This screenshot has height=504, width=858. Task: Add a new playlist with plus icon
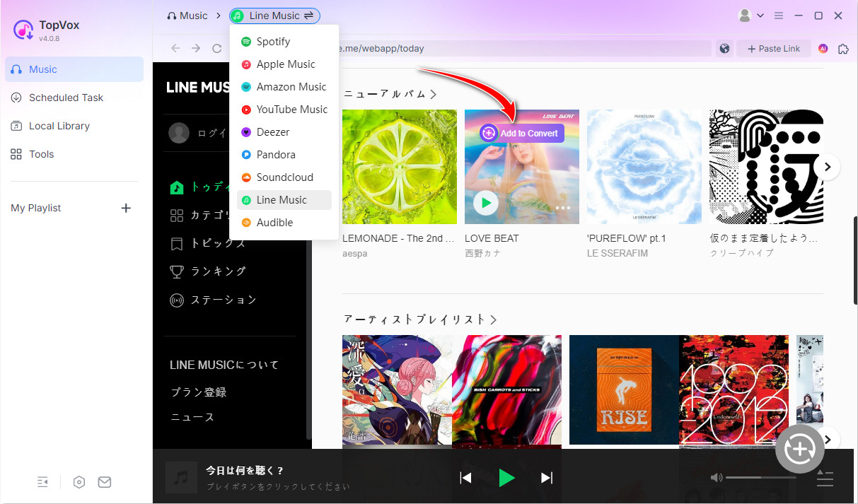tap(126, 208)
